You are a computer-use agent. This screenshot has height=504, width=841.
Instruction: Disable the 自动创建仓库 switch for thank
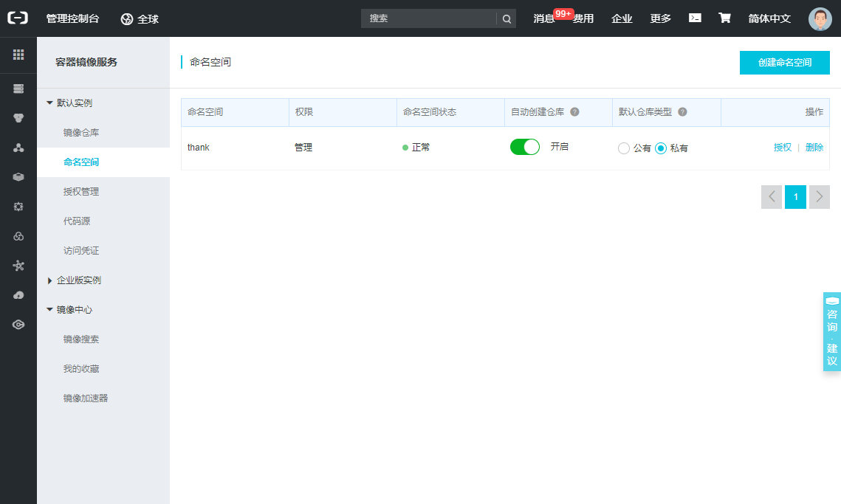click(525, 147)
